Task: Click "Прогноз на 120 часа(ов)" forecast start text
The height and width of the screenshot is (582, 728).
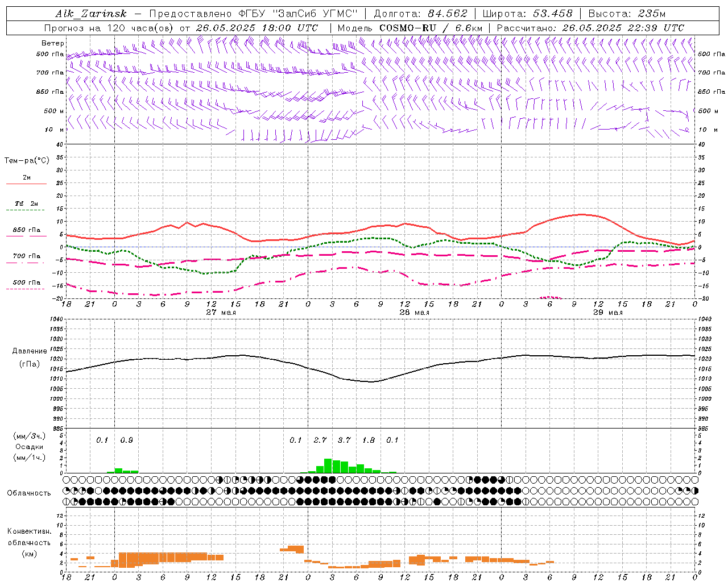Action: point(109,28)
